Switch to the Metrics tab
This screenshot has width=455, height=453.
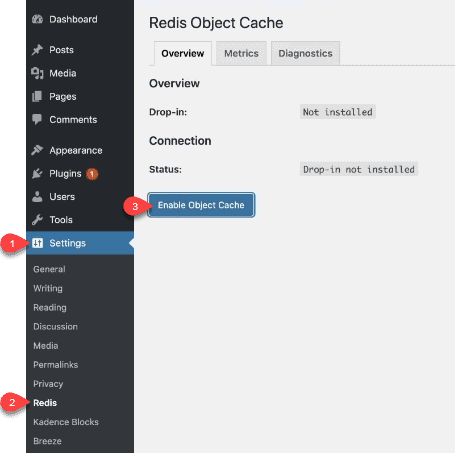tap(241, 53)
